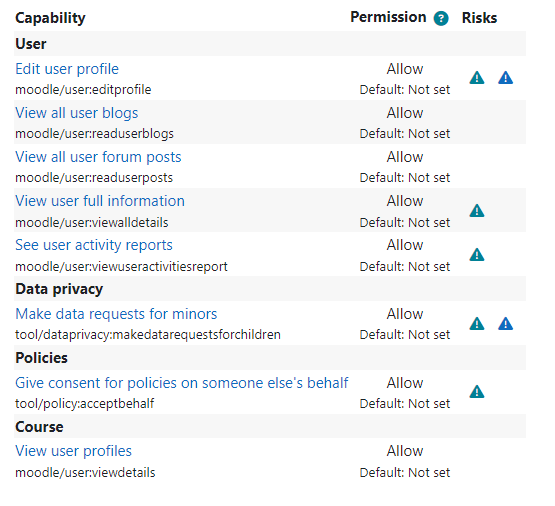Click Allow permission for View user profiles
This screenshot has height=506, width=555.
point(405,451)
